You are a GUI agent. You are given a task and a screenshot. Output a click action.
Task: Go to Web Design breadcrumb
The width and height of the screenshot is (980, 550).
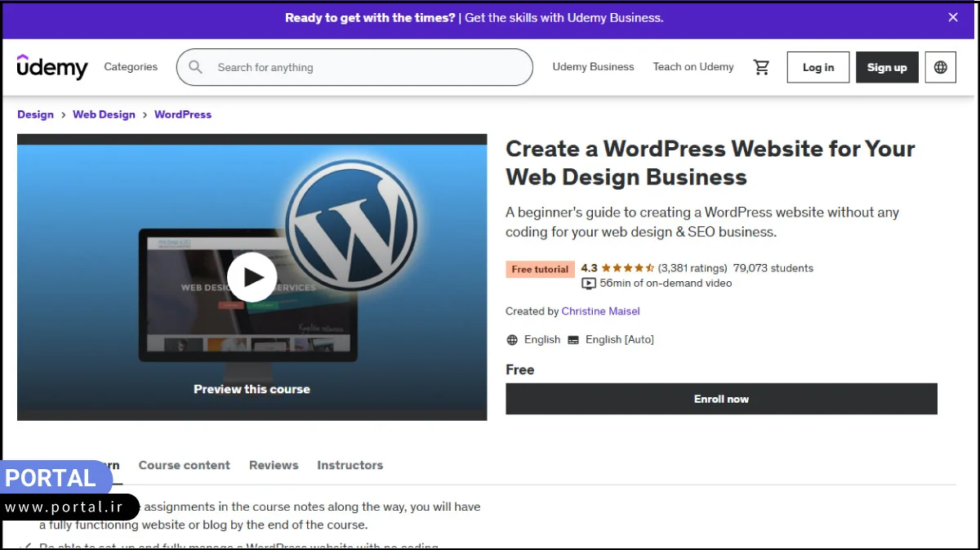pyautogui.click(x=104, y=114)
